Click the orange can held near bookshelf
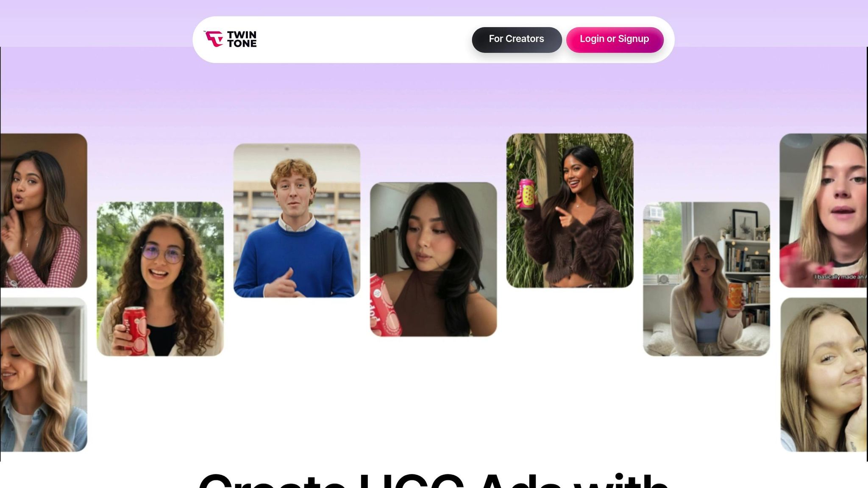The height and width of the screenshot is (488, 868). [x=736, y=296]
